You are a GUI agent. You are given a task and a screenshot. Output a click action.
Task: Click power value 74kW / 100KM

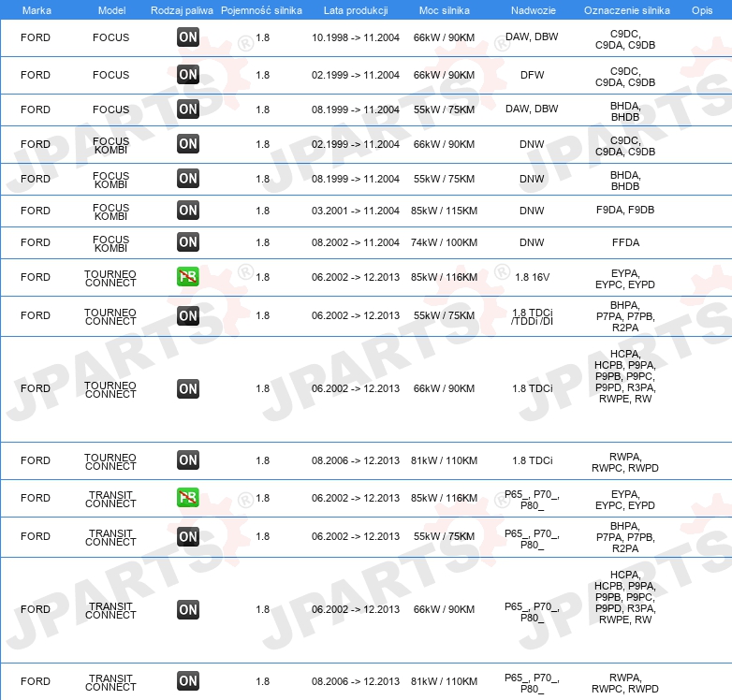click(x=444, y=242)
